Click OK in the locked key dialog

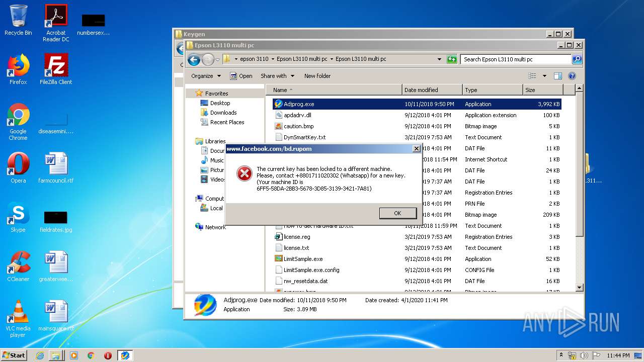397,213
